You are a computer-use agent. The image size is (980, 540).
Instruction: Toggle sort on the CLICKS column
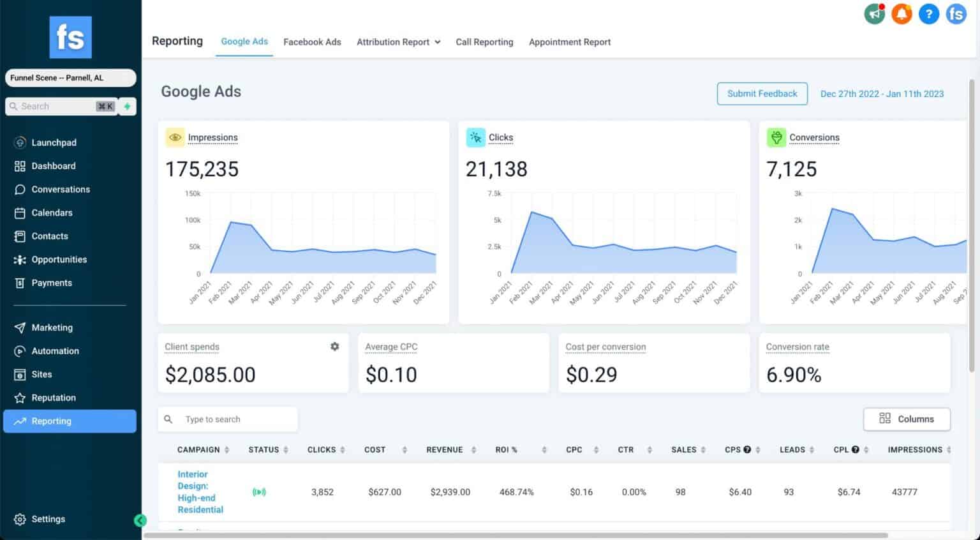(x=343, y=450)
